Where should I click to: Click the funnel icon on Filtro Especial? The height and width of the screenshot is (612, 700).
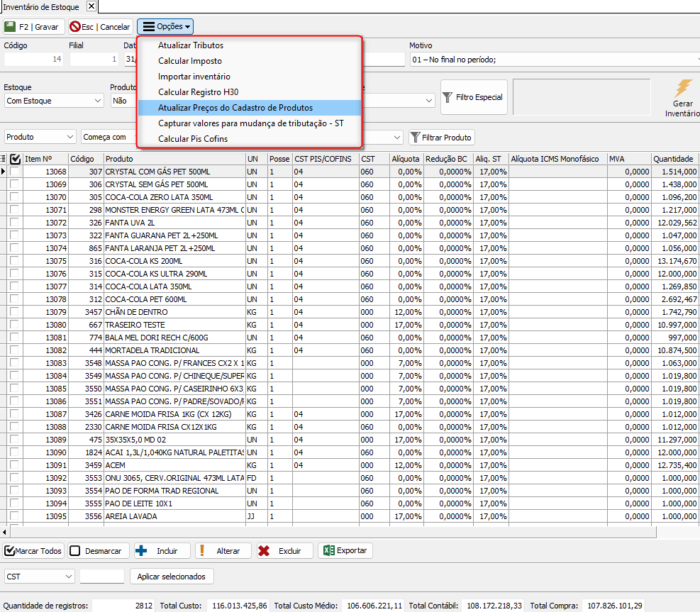point(448,98)
